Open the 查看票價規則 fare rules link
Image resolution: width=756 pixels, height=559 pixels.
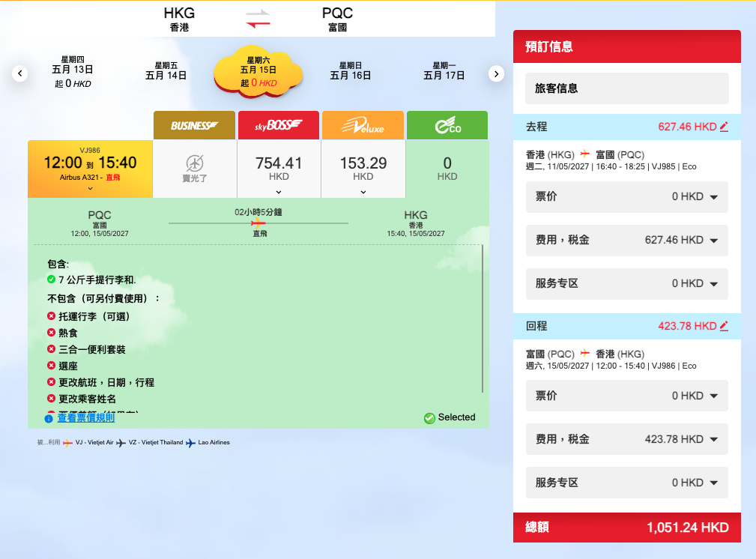pyautogui.click(x=86, y=417)
